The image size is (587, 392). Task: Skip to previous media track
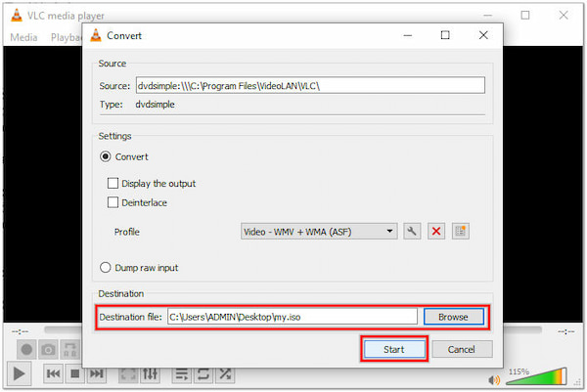[x=53, y=373]
